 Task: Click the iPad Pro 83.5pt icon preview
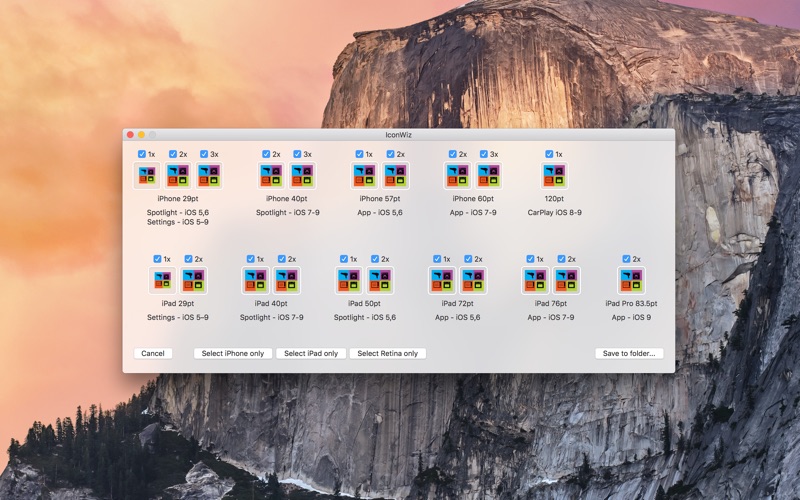pyautogui.click(x=631, y=281)
